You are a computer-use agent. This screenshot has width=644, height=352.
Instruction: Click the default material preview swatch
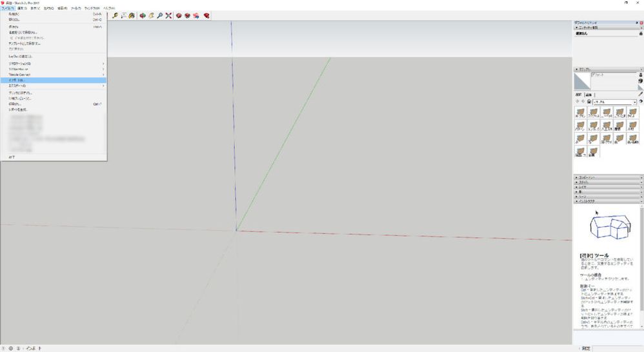tap(582, 81)
